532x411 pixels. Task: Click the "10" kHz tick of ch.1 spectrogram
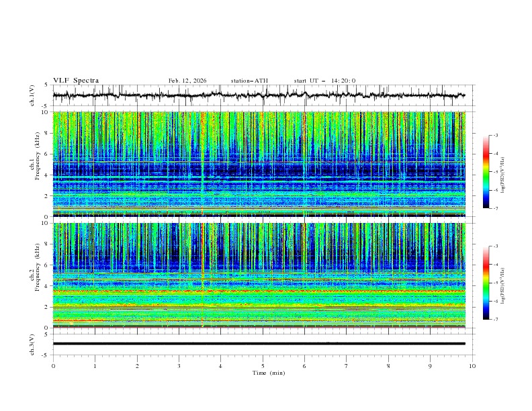[x=44, y=112]
